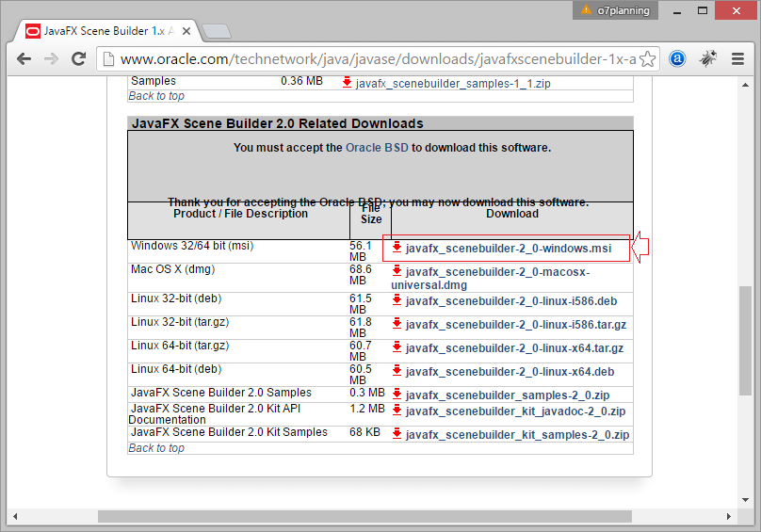Download javafx_scenebuilder-2_0-linux-x64.deb
Screen dimensions: 761x532
(x=510, y=372)
